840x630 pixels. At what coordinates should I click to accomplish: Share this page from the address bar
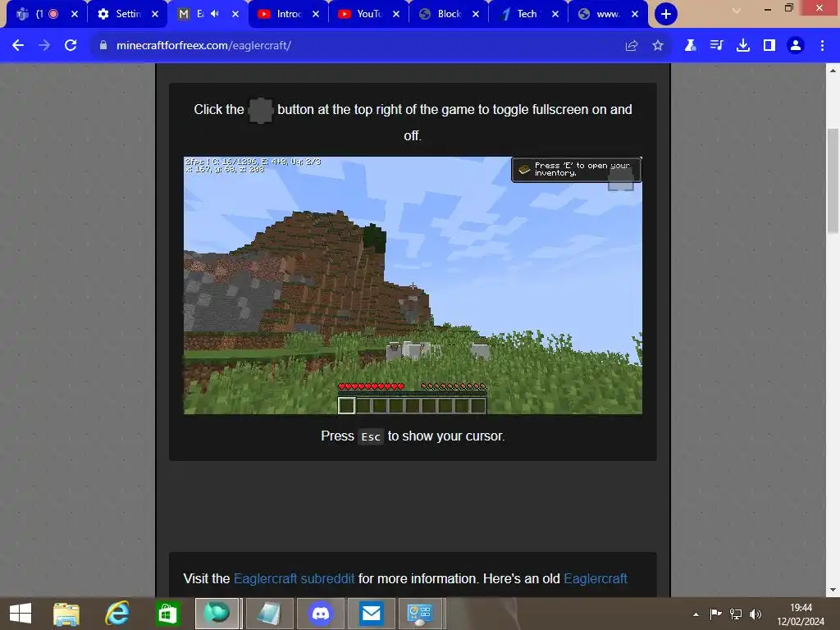tap(632, 46)
